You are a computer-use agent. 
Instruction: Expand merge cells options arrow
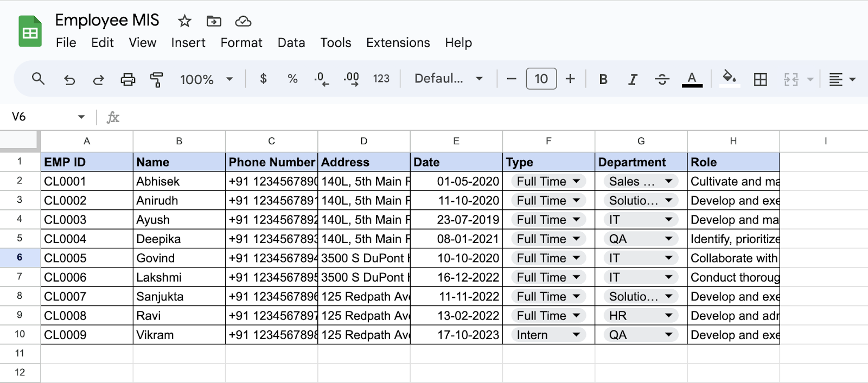[810, 79]
